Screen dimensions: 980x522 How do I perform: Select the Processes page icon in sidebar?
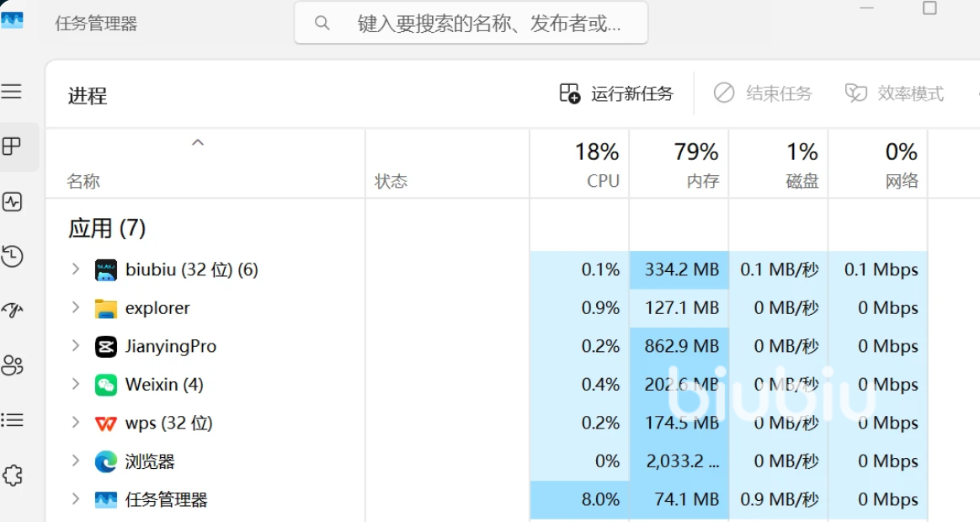click(x=12, y=147)
